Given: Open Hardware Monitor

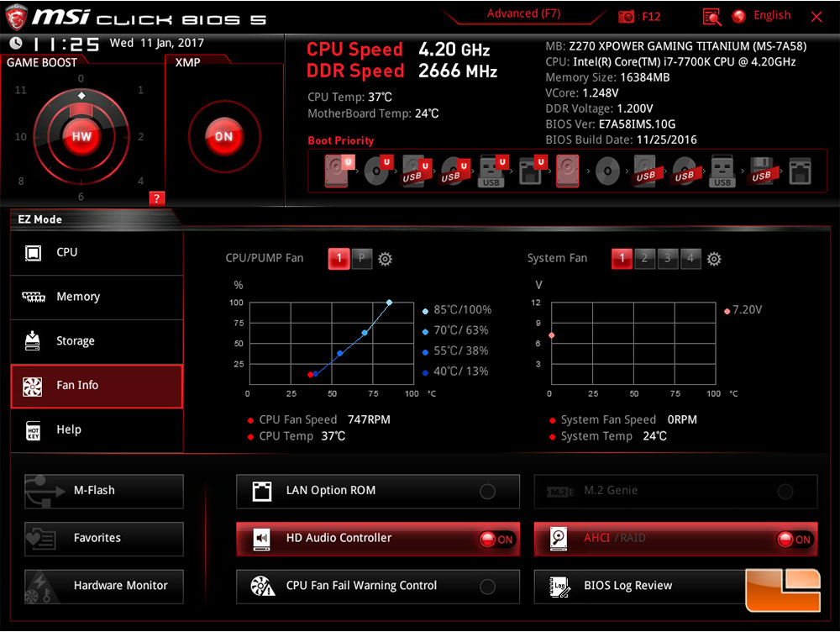Looking at the screenshot, I should coord(104,586).
